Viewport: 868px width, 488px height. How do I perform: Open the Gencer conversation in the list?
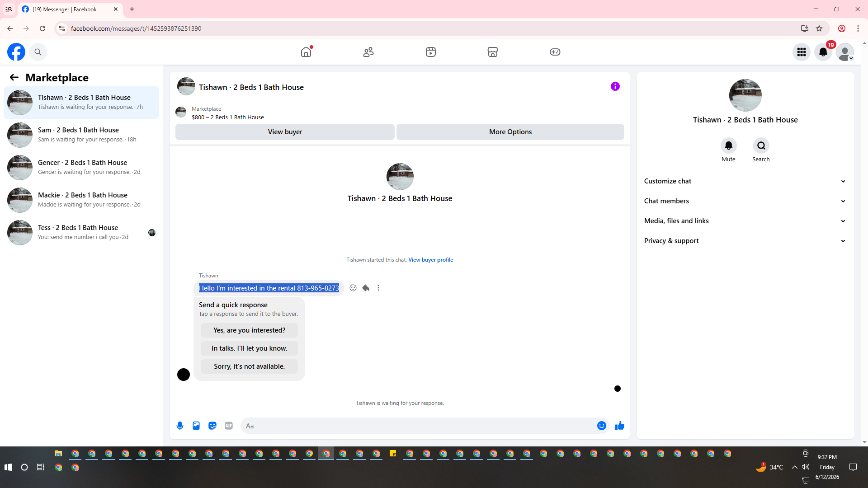click(x=81, y=168)
